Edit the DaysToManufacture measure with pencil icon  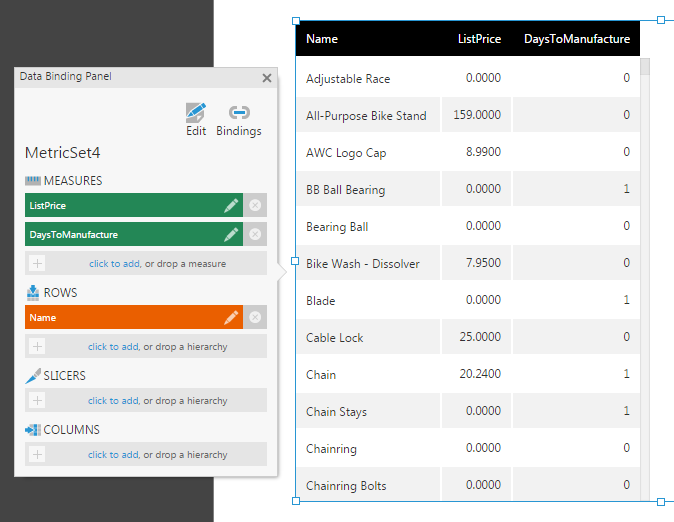coord(231,234)
